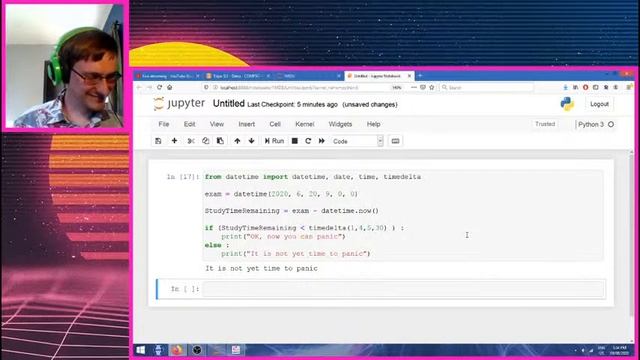Insert a cell below using the plus icon

(x=174, y=141)
